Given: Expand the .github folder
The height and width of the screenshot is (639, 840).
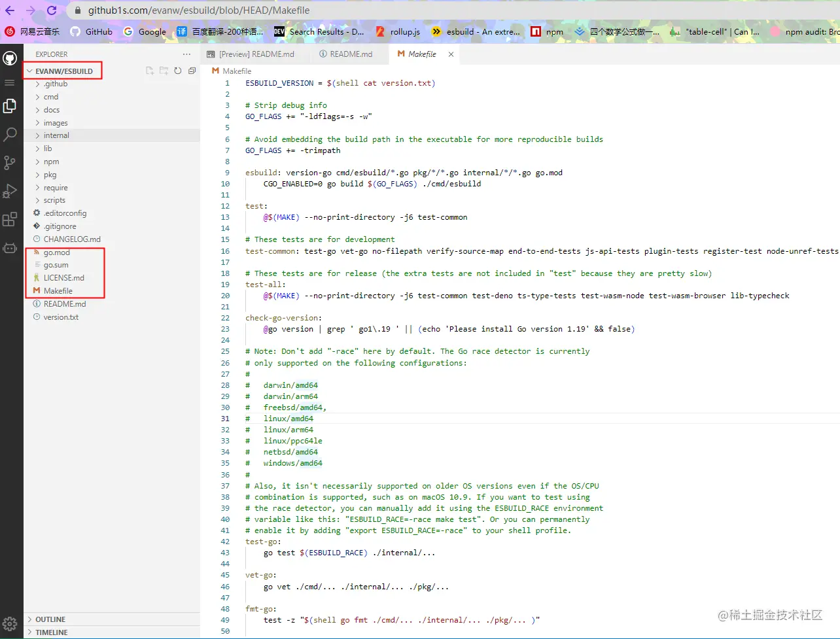Looking at the screenshot, I should point(56,84).
